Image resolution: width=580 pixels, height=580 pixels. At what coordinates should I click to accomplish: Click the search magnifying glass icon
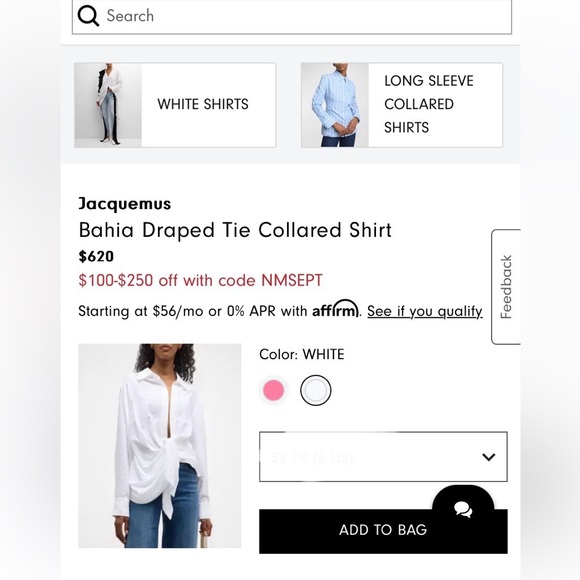tap(88, 16)
